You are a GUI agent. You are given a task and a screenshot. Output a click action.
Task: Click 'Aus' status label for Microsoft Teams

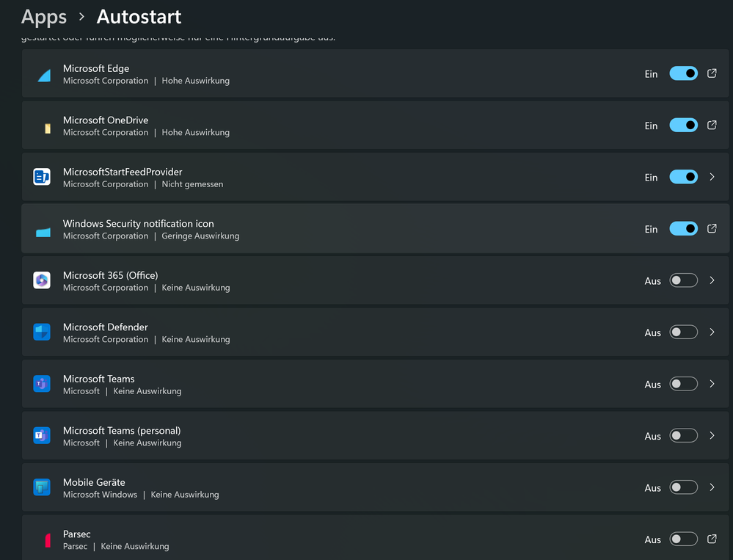tap(652, 385)
